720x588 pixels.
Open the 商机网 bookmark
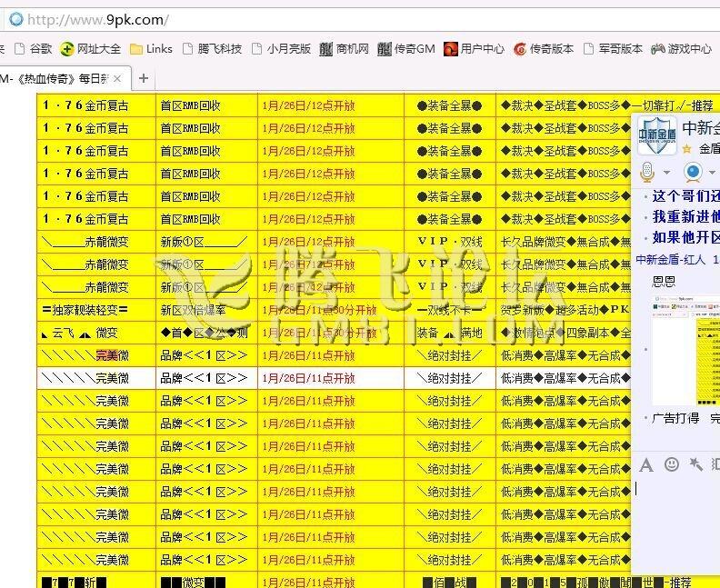[x=344, y=49]
